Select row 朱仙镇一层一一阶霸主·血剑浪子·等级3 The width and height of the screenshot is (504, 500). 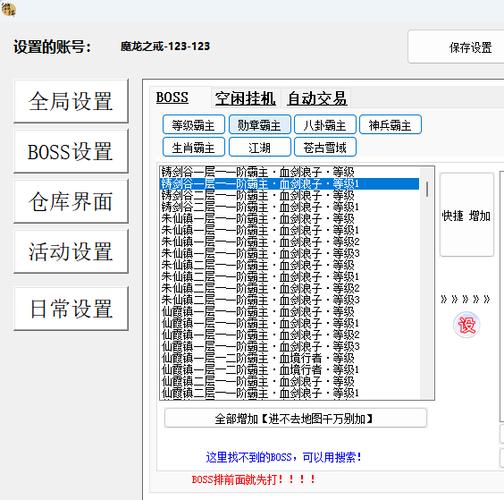point(289,253)
